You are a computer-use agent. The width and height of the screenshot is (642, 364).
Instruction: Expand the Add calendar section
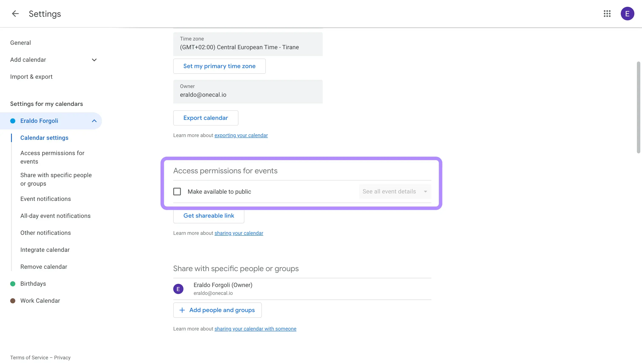94,60
